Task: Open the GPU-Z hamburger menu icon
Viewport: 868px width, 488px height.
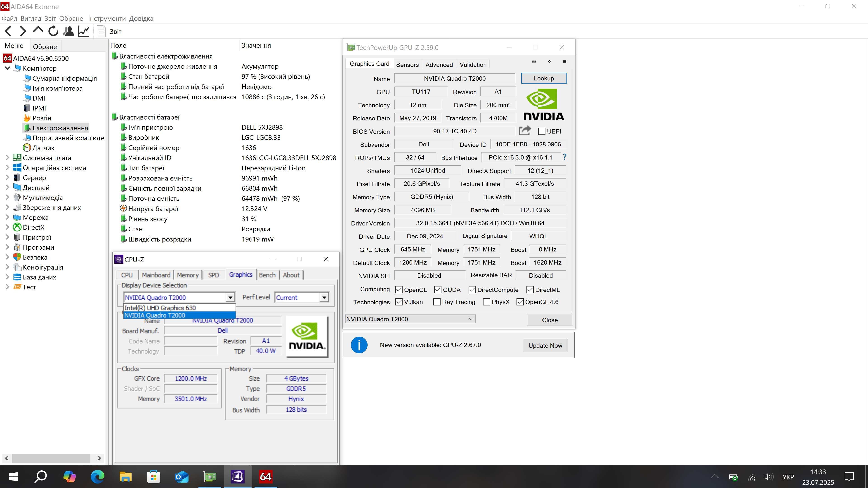Action: tap(565, 61)
